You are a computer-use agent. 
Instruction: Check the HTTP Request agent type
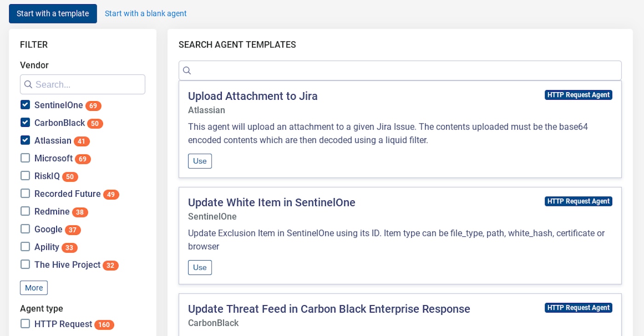tap(25, 324)
